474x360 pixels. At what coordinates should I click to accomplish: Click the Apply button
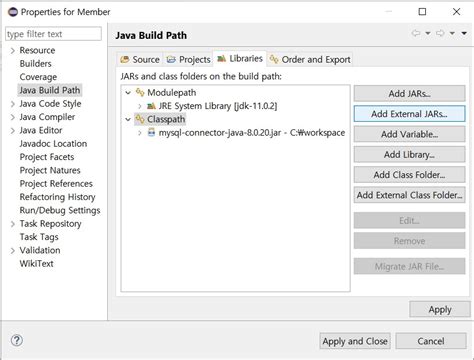(x=440, y=310)
